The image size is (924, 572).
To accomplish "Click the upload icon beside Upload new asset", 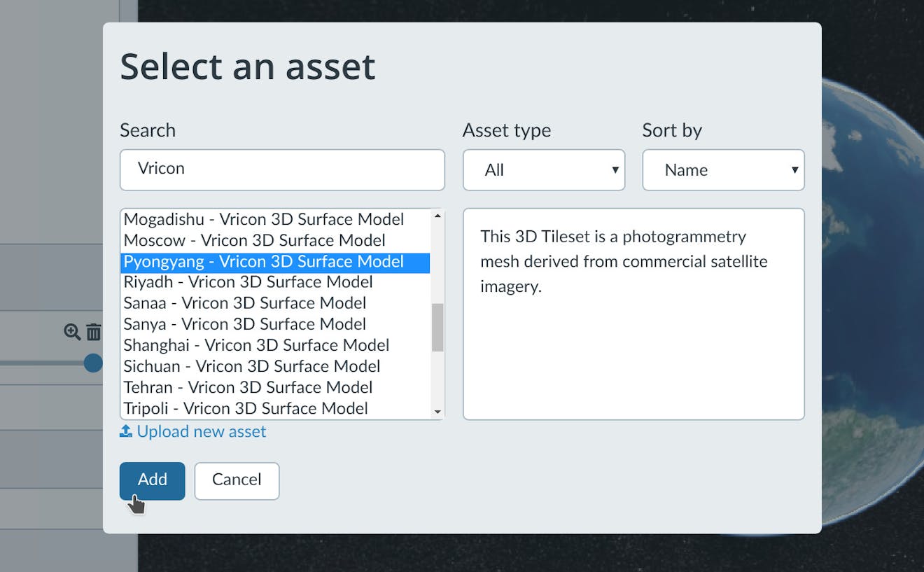I will [126, 432].
